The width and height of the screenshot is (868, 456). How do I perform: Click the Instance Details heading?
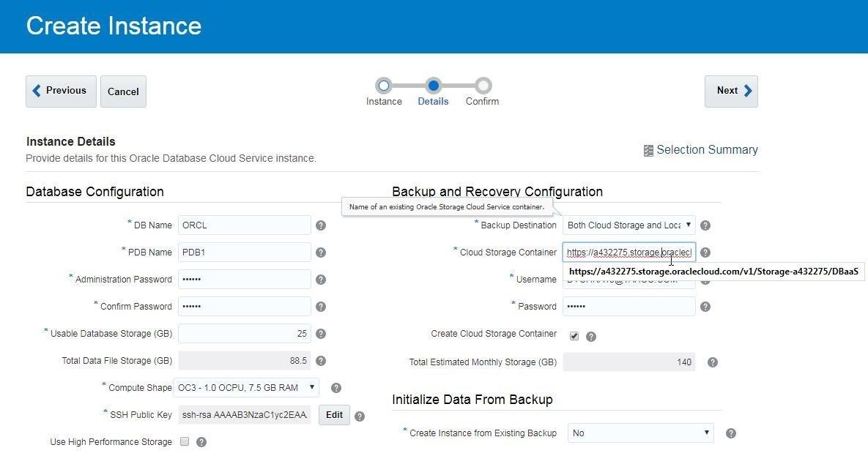tap(71, 142)
